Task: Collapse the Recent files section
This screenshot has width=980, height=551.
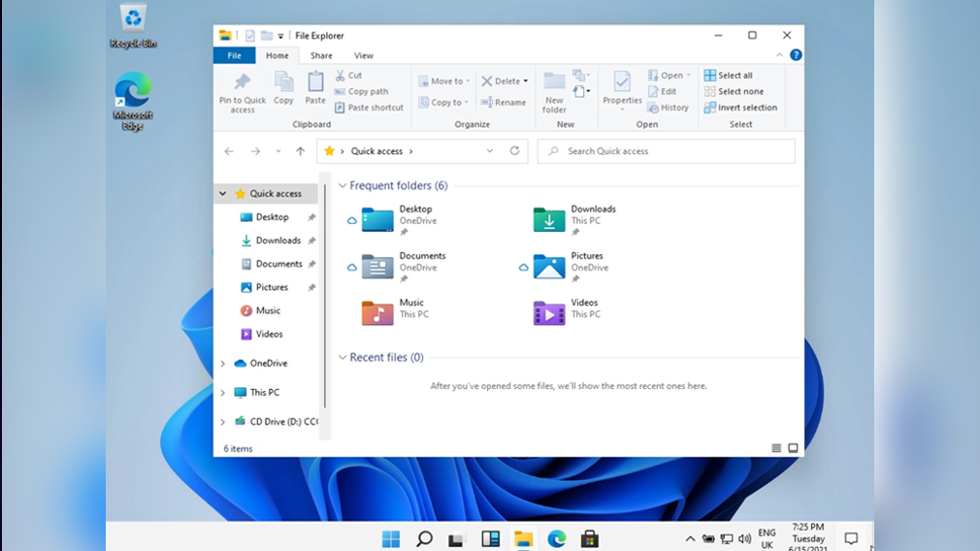Action: pos(343,357)
